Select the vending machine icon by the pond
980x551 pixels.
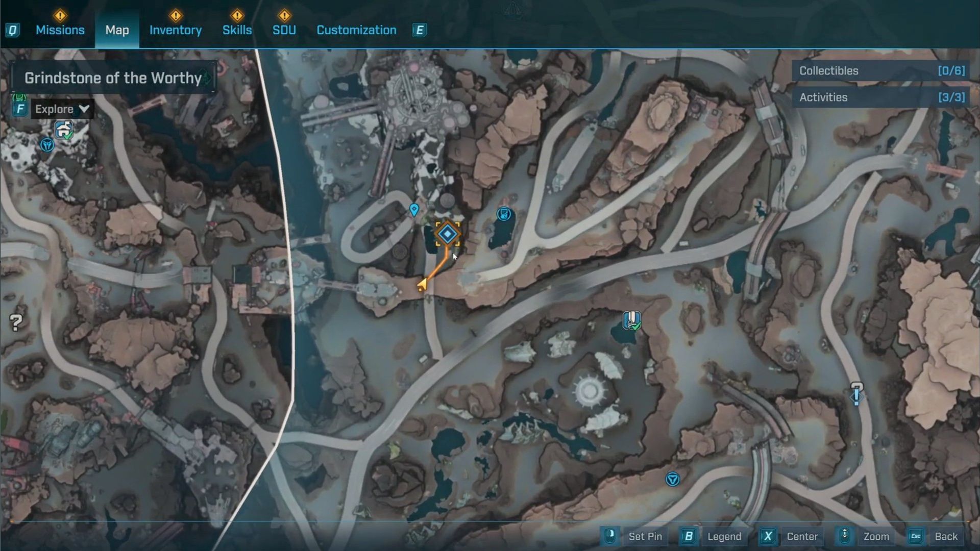point(504,214)
